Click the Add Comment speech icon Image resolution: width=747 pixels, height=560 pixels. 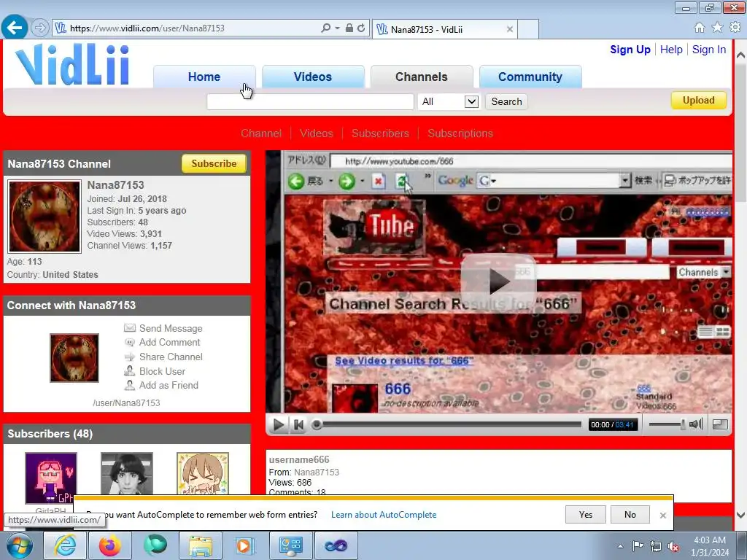pyautogui.click(x=130, y=342)
